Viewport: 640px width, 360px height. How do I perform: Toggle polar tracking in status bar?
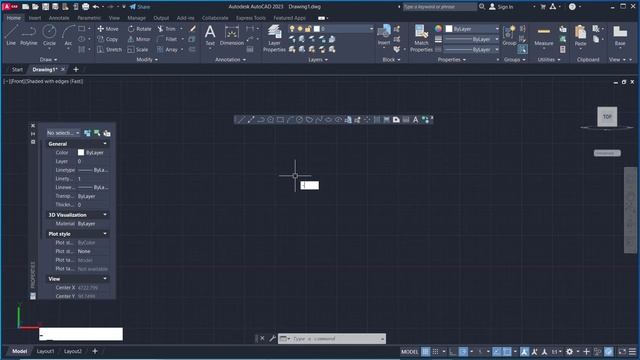463,351
